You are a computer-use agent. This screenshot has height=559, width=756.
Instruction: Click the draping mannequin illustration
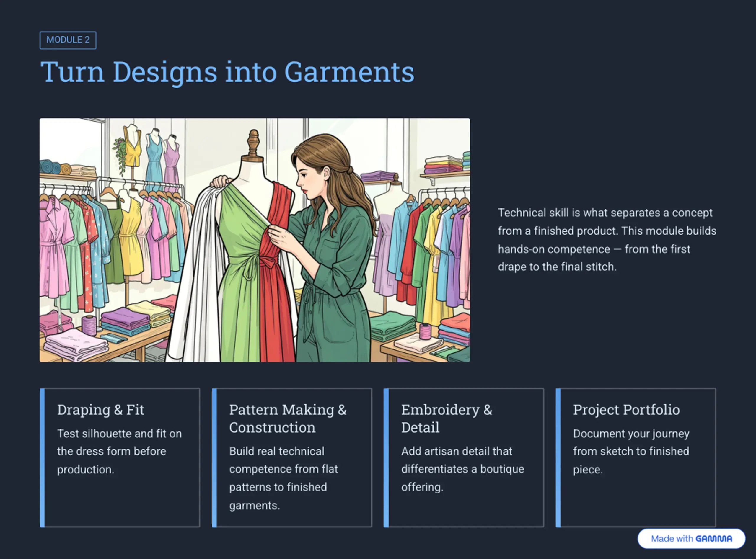click(x=255, y=240)
